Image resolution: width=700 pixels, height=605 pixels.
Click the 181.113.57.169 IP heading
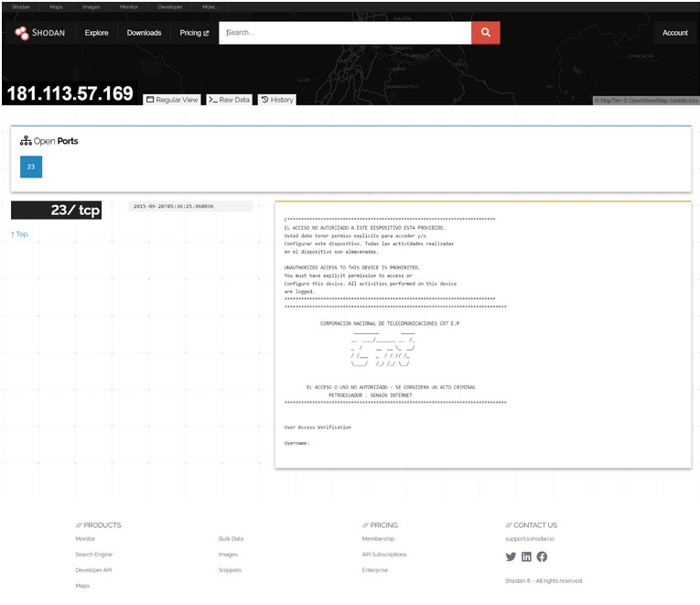pos(70,93)
